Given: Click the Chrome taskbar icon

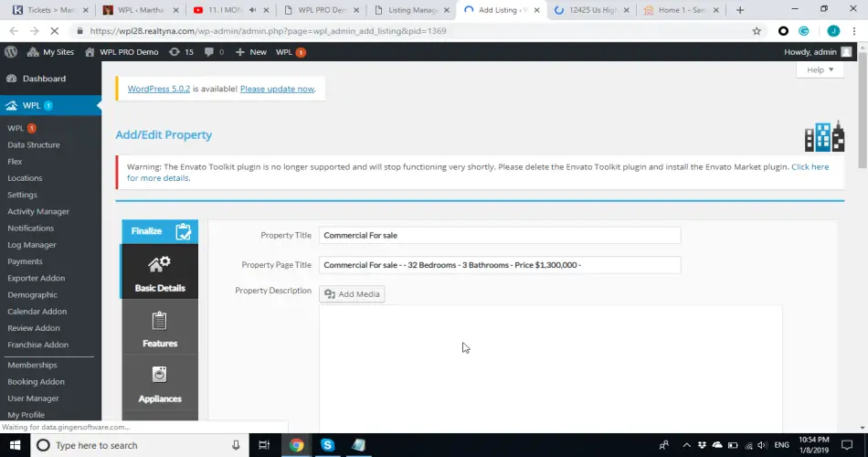Looking at the screenshot, I should pyautogui.click(x=296, y=445).
